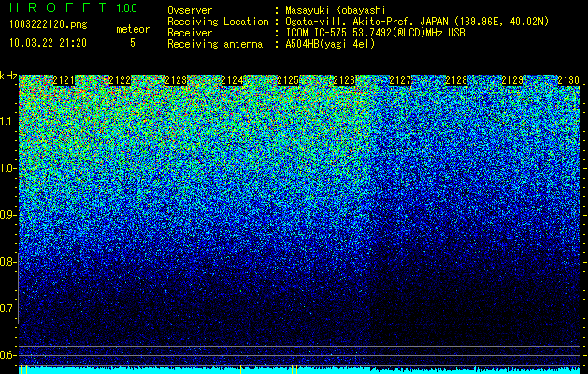Click the 2125 time label
This screenshot has width=588, height=374.
tap(288, 80)
